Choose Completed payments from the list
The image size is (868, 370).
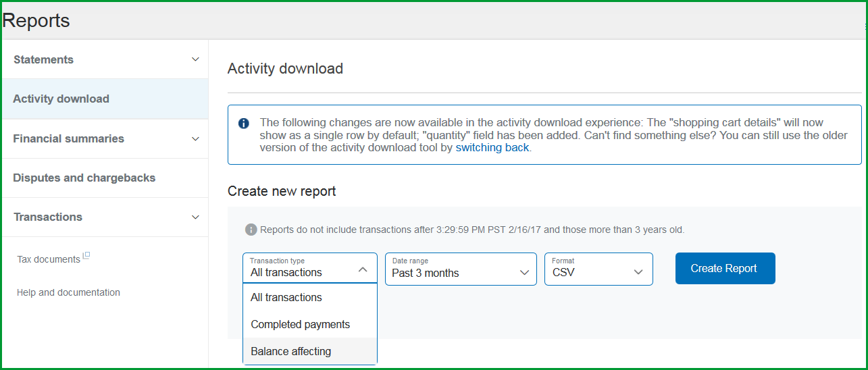coord(301,324)
